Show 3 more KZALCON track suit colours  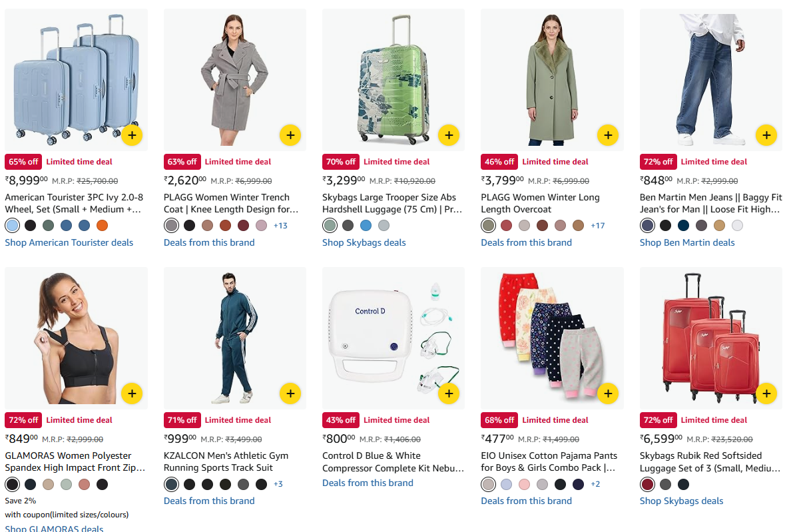tap(278, 484)
